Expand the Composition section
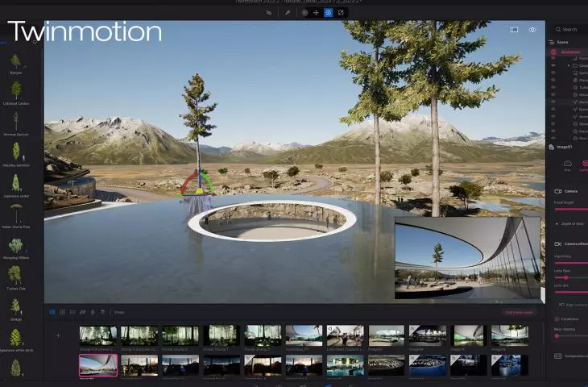 [x=571, y=356]
